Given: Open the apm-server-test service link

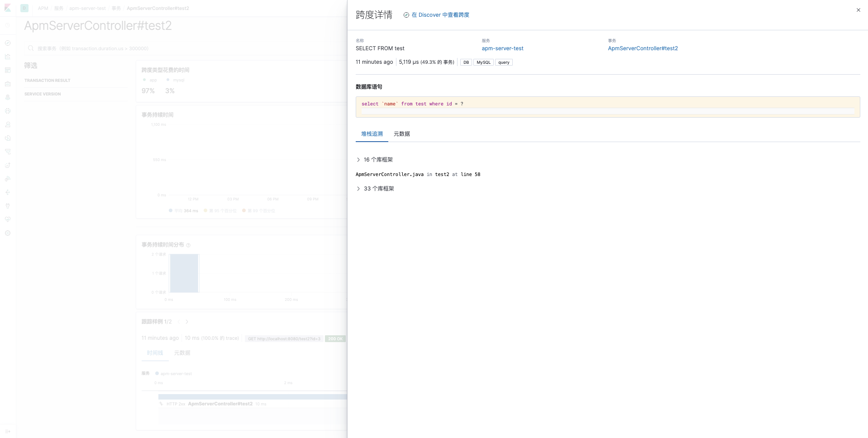Looking at the screenshot, I should tap(502, 48).
